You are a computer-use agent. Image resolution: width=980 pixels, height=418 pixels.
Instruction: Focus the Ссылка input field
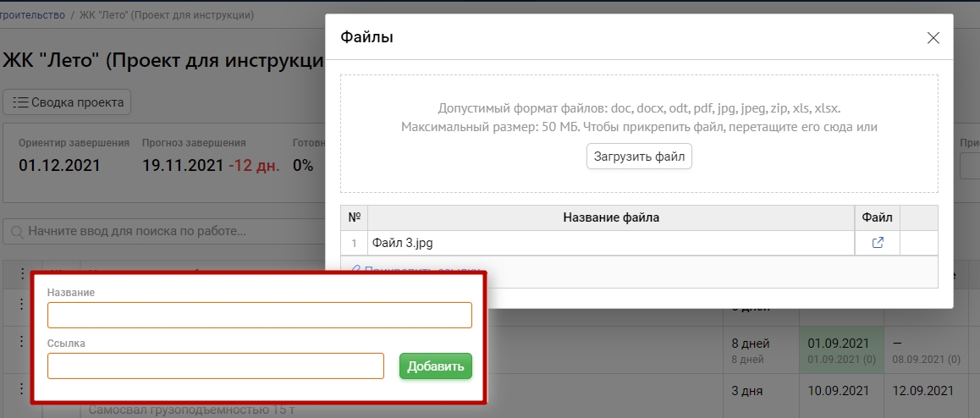pos(216,366)
